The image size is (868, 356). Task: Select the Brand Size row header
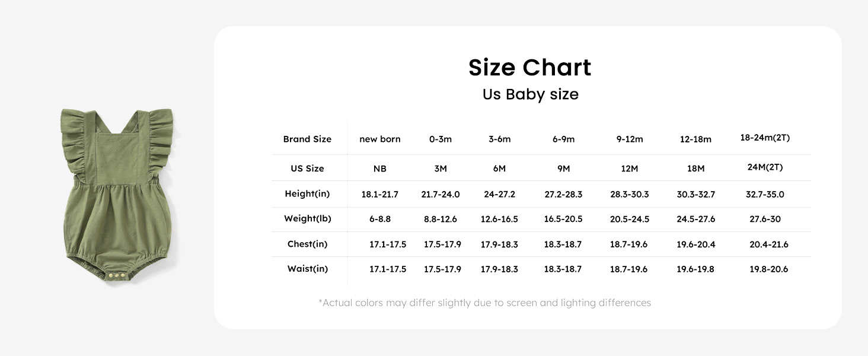(x=307, y=139)
